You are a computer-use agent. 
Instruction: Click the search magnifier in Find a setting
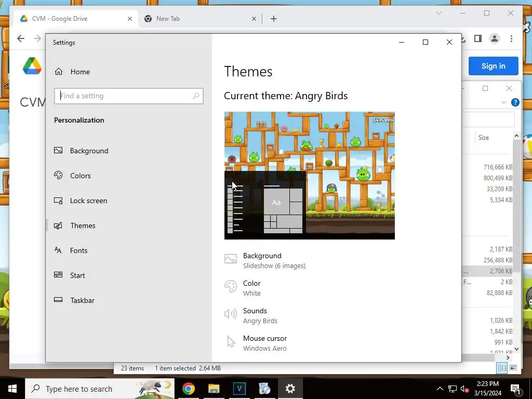pyautogui.click(x=196, y=96)
